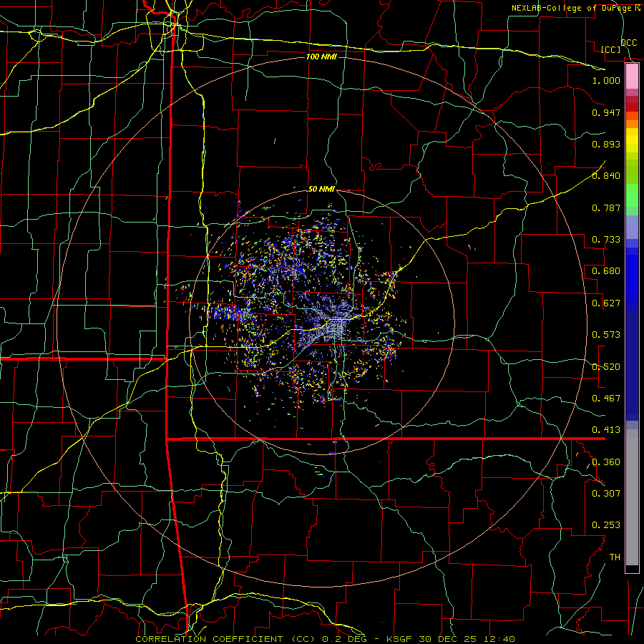
Task: Select the 0.680 legend value
Action: coord(606,271)
